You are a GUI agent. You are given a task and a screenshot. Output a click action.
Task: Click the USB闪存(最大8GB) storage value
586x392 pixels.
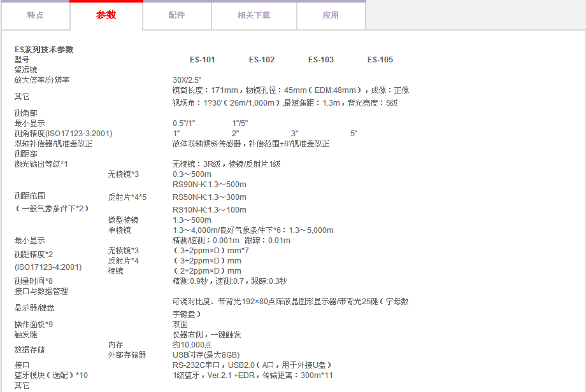(206, 355)
